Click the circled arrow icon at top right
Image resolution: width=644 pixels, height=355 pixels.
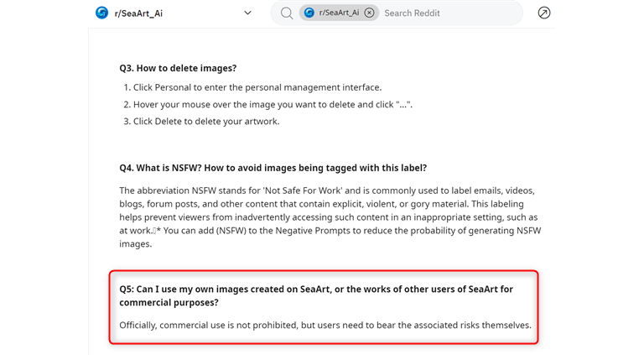(x=544, y=13)
